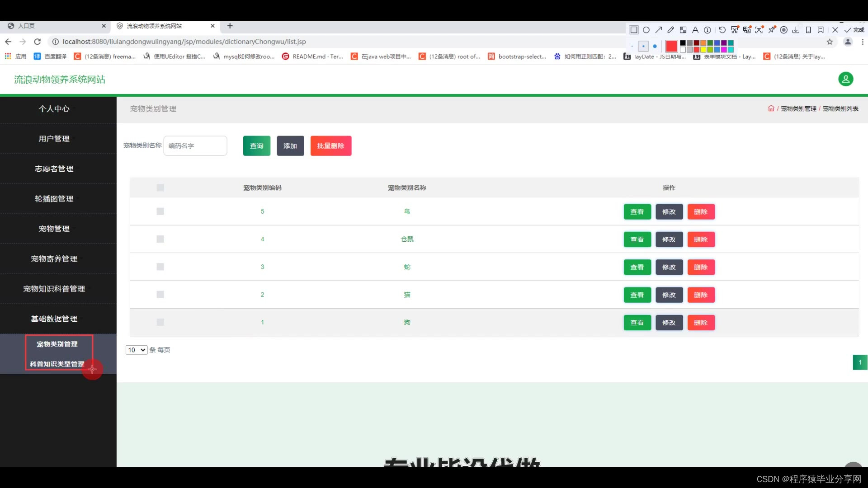868x488 pixels.
Task: Click the download save screenshot icon
Action: (796, 30)
